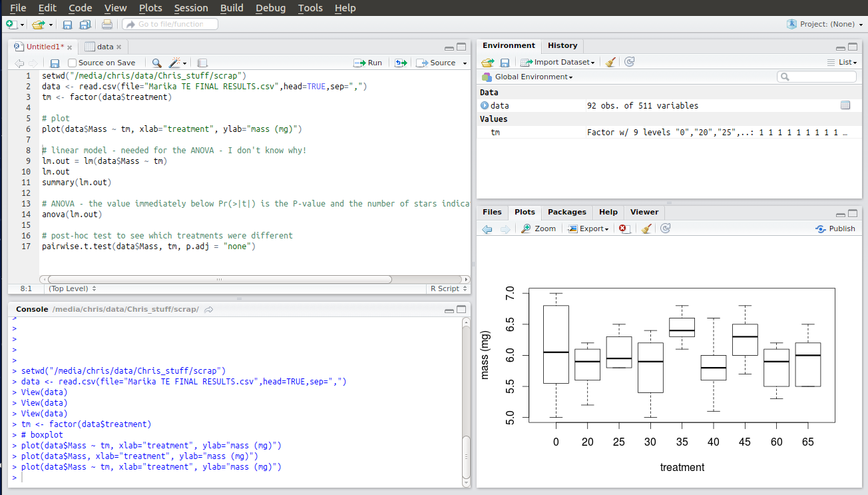Click the Publish button in Plots pane

[x=835, y=229]
